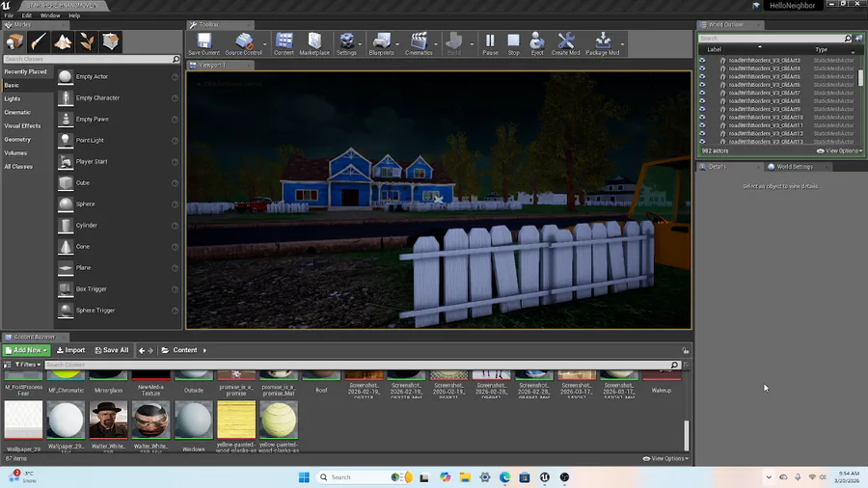Click the Import button

(x=70, y=350)
